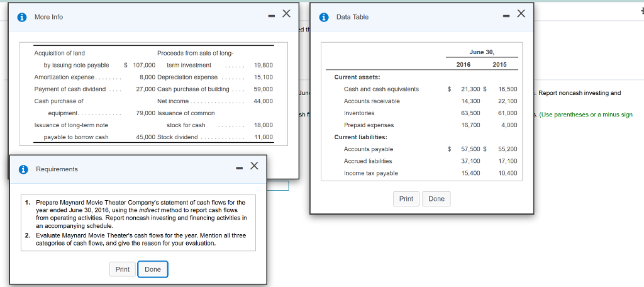Click the 2016 column header

pyautogui.click(x=464, y=65)
